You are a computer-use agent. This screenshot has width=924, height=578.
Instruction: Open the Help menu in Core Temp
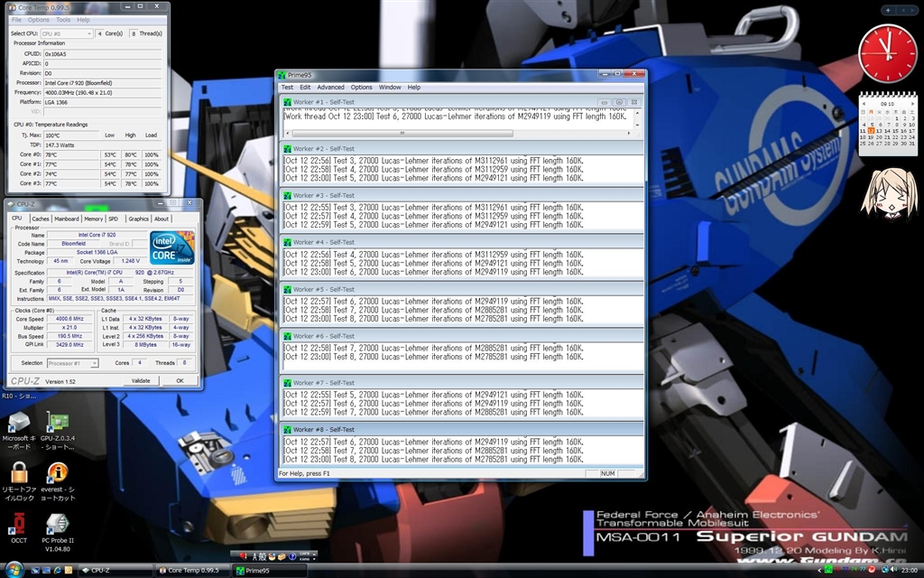(x=84, y=20)
